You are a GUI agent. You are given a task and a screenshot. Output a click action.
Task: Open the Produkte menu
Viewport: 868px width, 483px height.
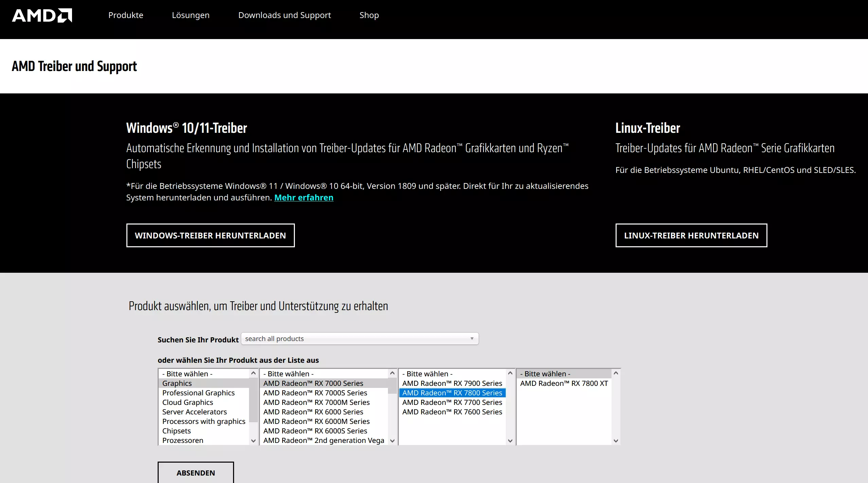[x=126, y=15]
